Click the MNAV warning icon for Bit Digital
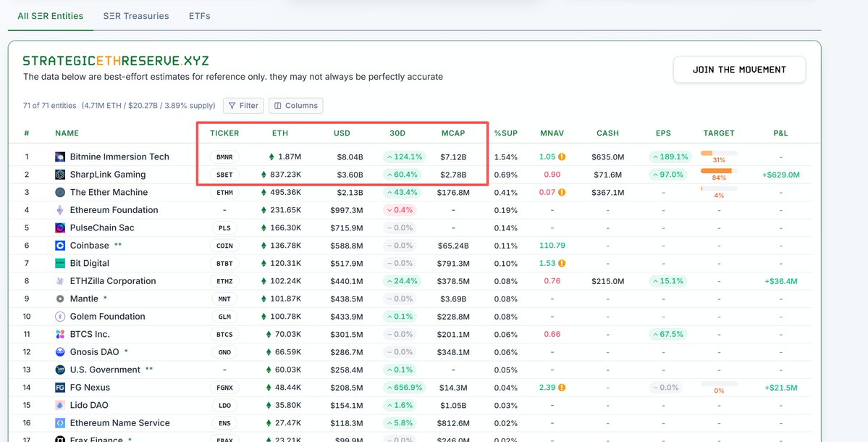Viewport: 868px width, 442px height. pos(561,263)
